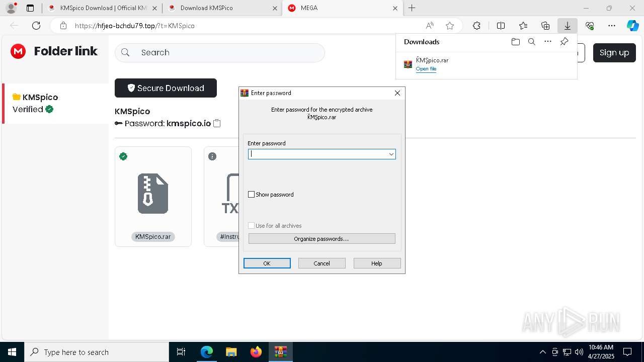Open the tab actions menu icon
This screenshot has height=362, width=644.
30,8
